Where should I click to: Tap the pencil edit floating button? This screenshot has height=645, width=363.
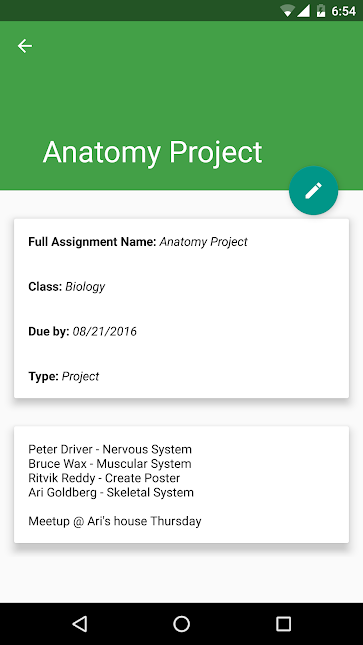[x=314, y=190]
